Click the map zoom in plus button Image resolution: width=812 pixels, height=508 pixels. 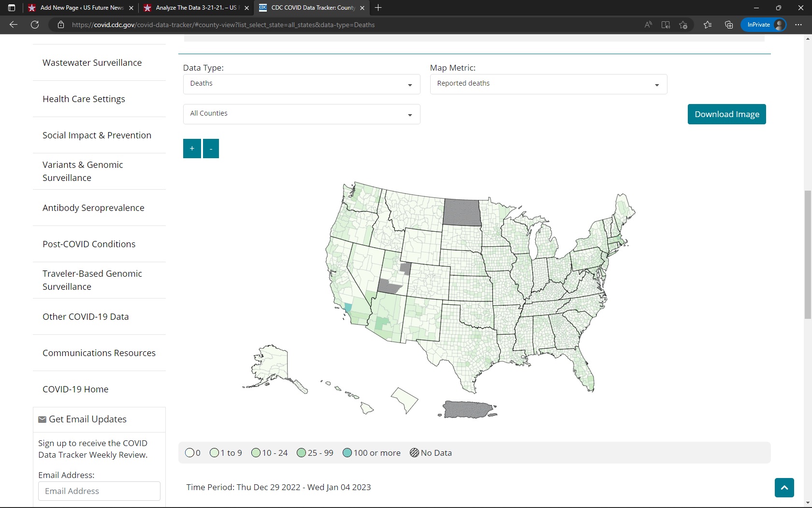pyautogui.click(x=192, y=149)
